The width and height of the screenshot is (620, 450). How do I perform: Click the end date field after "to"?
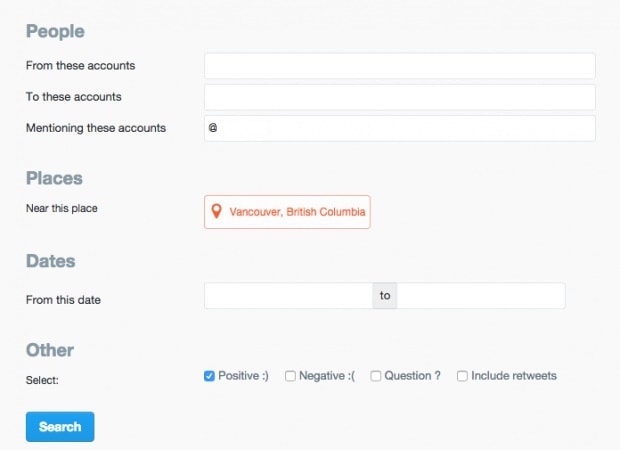click(x=481, y=295)
